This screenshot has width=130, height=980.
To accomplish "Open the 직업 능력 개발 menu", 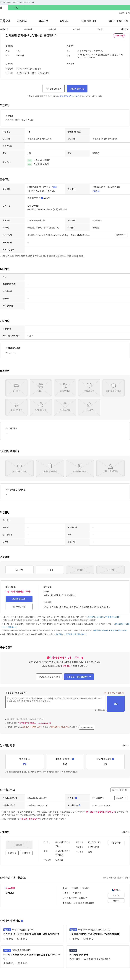I will 89,21.
